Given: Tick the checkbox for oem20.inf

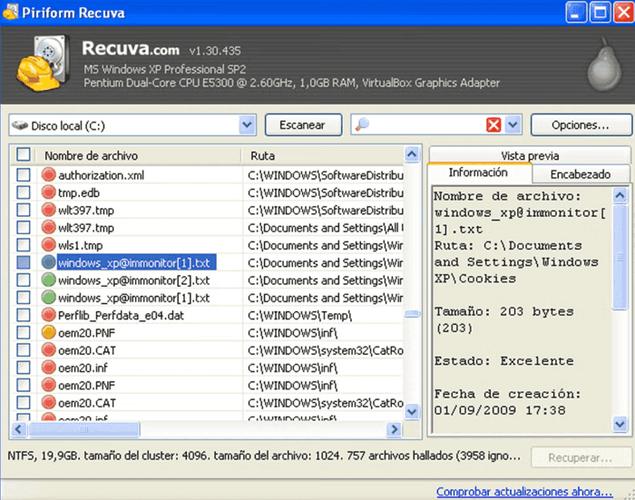Looking at the screenshot, I should (23, 367).
